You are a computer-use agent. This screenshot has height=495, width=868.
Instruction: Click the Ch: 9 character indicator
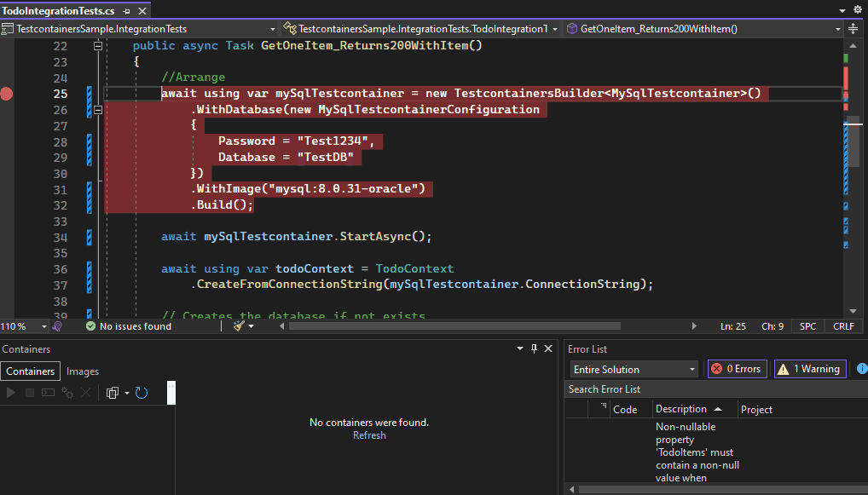coord(773,326)
